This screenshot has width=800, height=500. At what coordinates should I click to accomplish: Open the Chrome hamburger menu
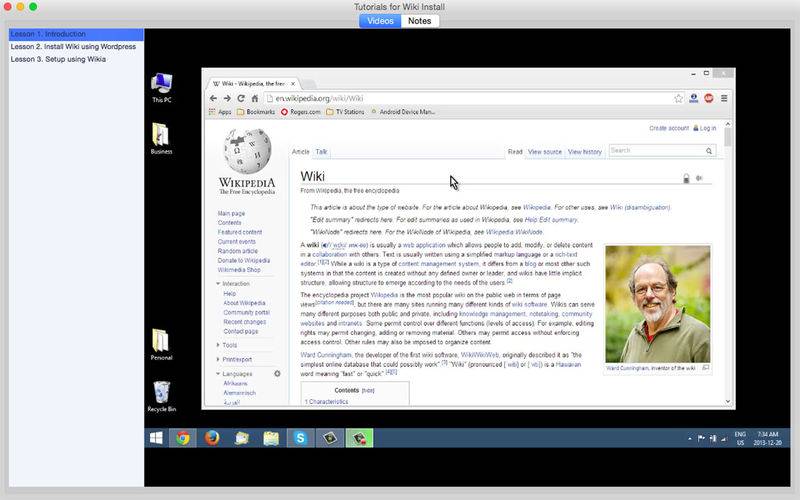[x=724, y=98]
